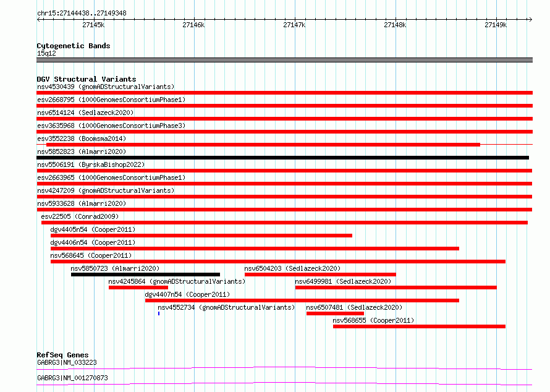Screen dimensions: 550x392
Task: Click the nsv6504203 Sedlazeck2020 label
Action: pyautogui.click(x=292, y=268)
